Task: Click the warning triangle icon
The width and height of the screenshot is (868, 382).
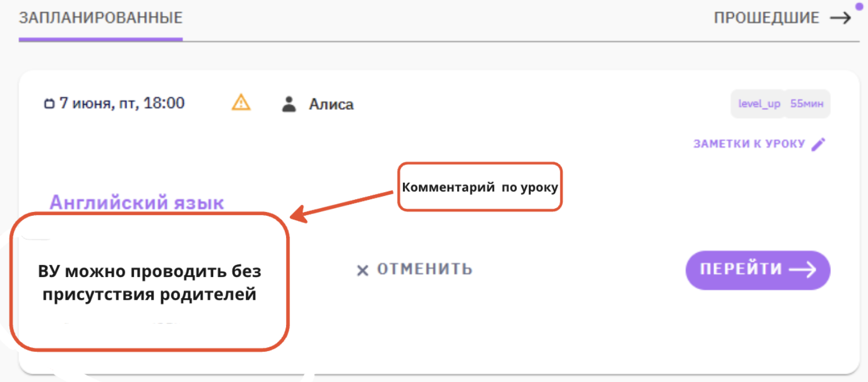Action: 241,103
